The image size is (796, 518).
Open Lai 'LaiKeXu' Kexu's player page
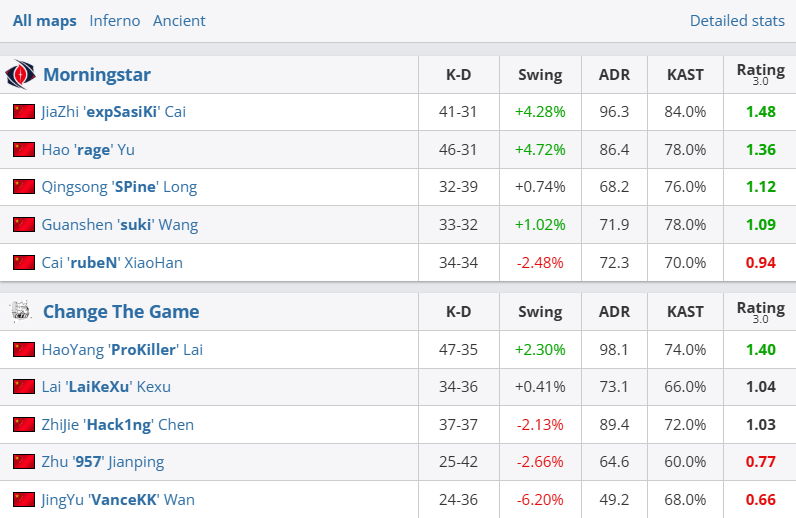pos(107,387)
